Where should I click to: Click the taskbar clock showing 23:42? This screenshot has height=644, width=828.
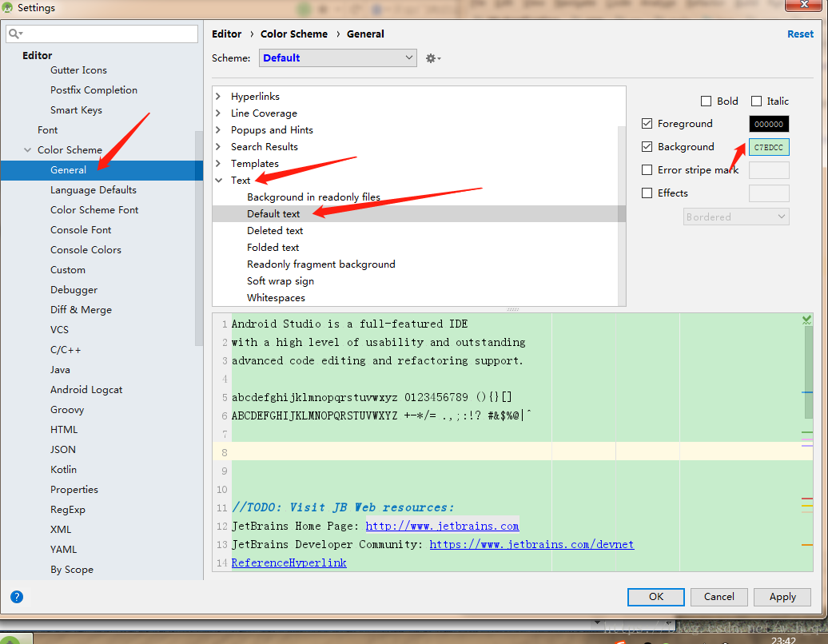(x=783, y=640)
